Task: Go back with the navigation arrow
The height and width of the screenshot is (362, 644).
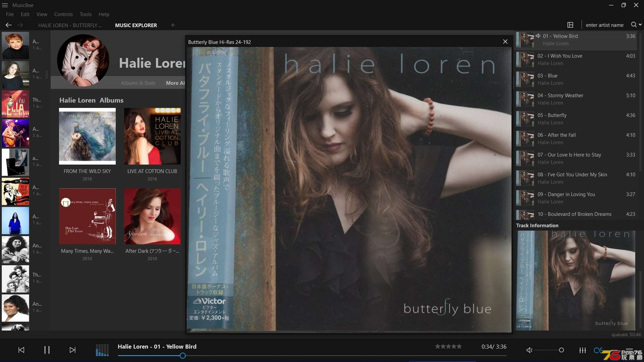Action: (9, 25)
